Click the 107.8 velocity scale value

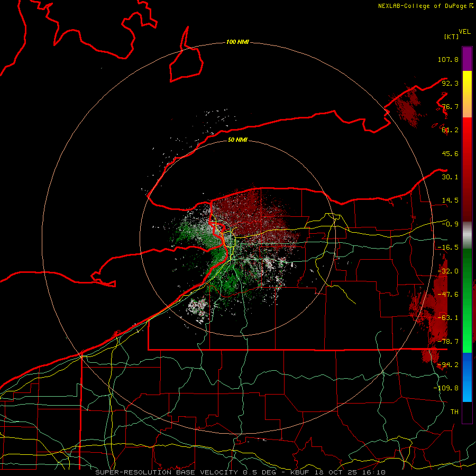coord(448,59)
